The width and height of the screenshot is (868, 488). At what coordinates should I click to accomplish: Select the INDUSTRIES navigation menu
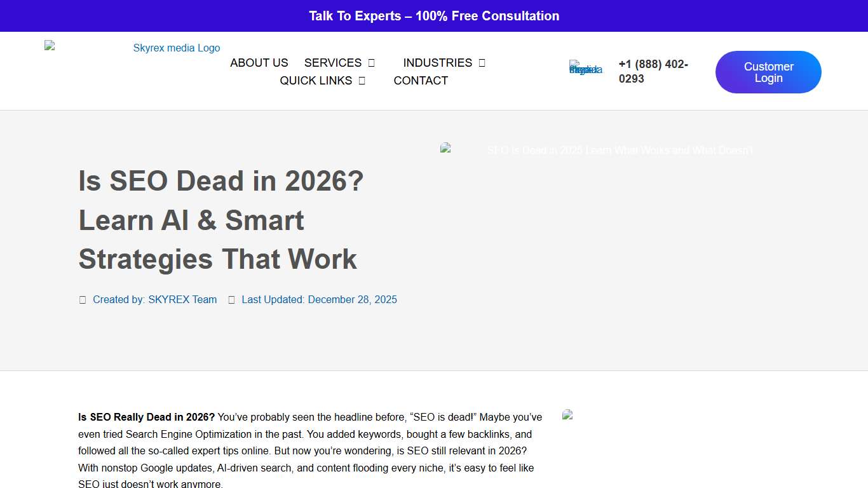point(437,62)
